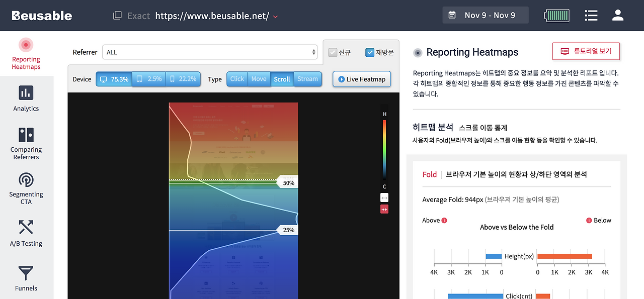Open A/B Testing in sidebar

[26, 233]
